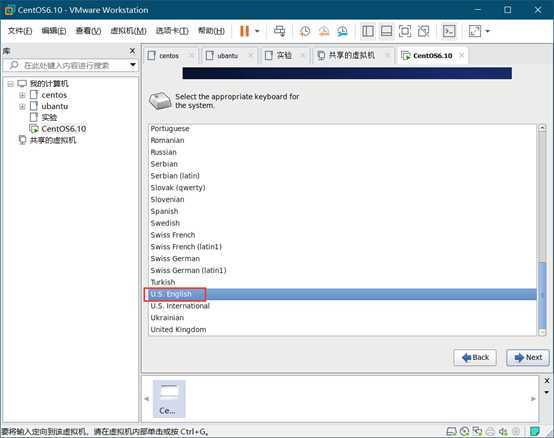Close the library panel
554x438 pixels.
click(132, 51)
